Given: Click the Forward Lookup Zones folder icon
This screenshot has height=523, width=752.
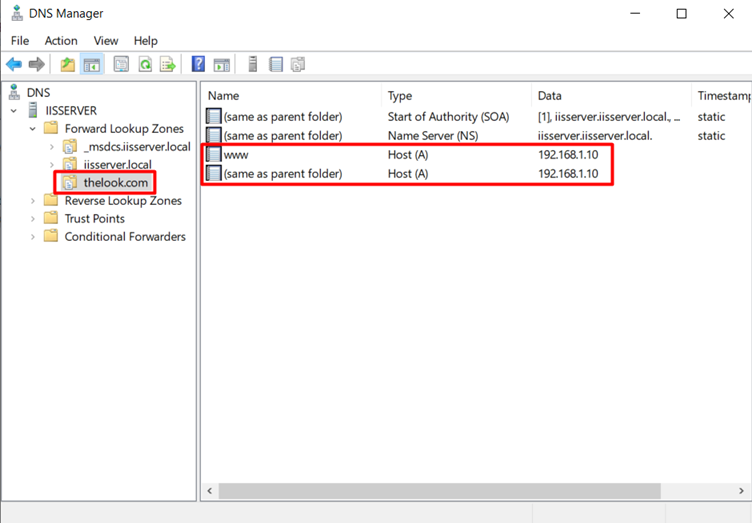Looking at the screenshot, I should (50, 128).
